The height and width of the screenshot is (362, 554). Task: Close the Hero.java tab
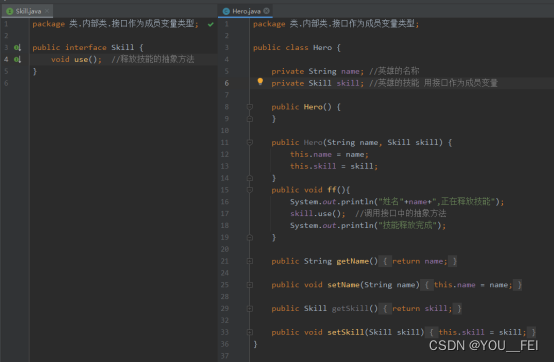(266, 11)
